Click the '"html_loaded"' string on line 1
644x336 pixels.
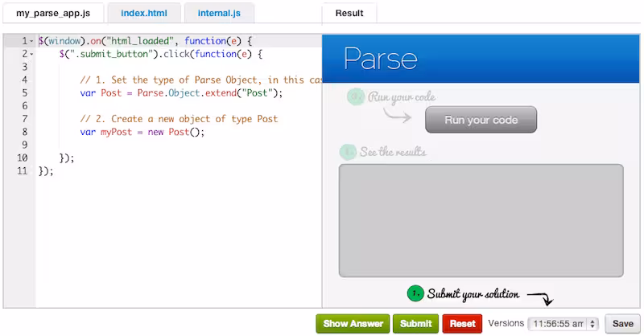pos(140,41)
